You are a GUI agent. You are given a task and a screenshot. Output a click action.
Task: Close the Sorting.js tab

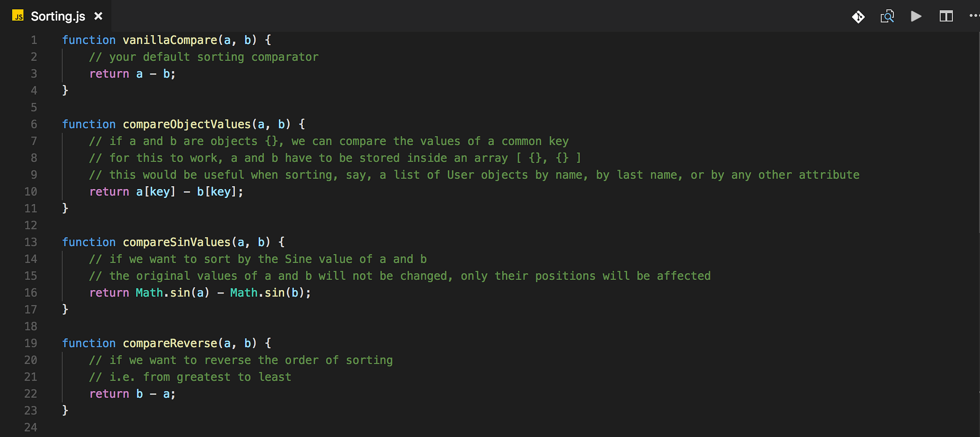[x=98, y=16]
